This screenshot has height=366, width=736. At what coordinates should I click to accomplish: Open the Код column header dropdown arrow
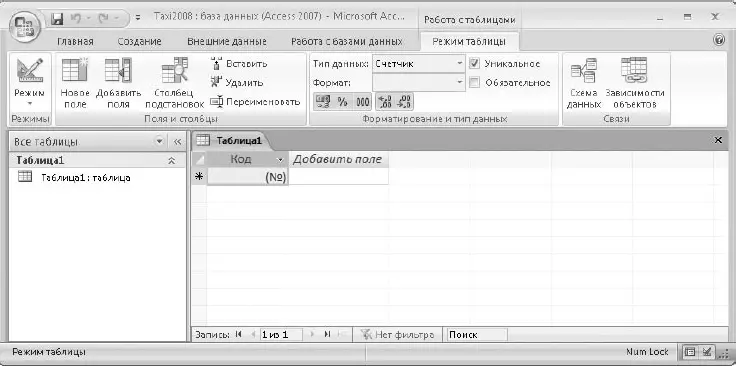[x=281, y=160]
